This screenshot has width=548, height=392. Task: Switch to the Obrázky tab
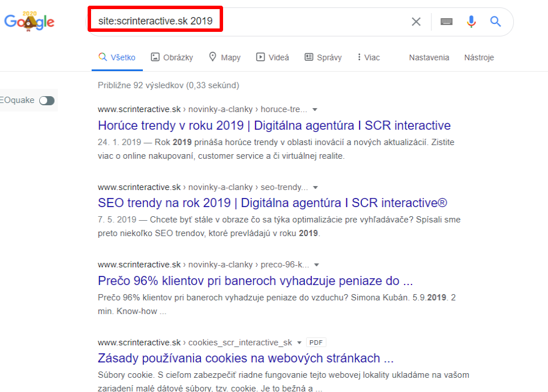(x=172, y=57)
